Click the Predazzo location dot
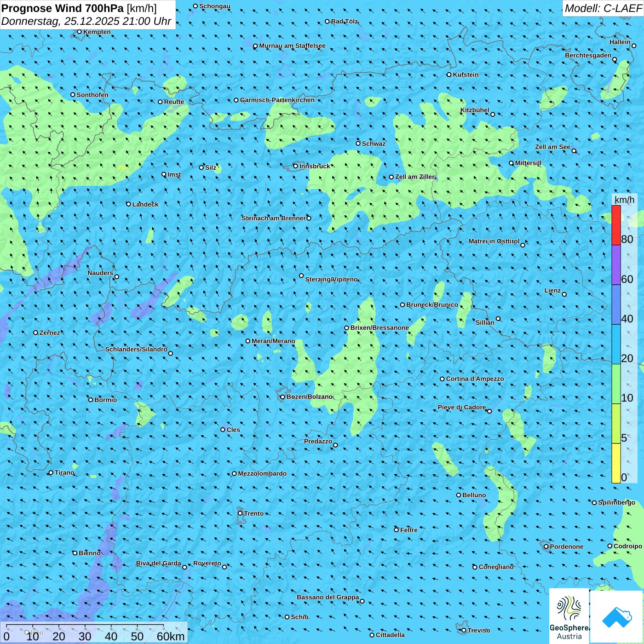The image size is (644, 644). point(335,445)
